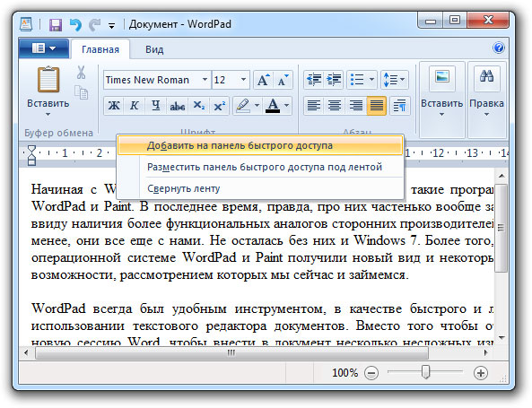Click the vertical scrollbar down arrow

point(501,337)
